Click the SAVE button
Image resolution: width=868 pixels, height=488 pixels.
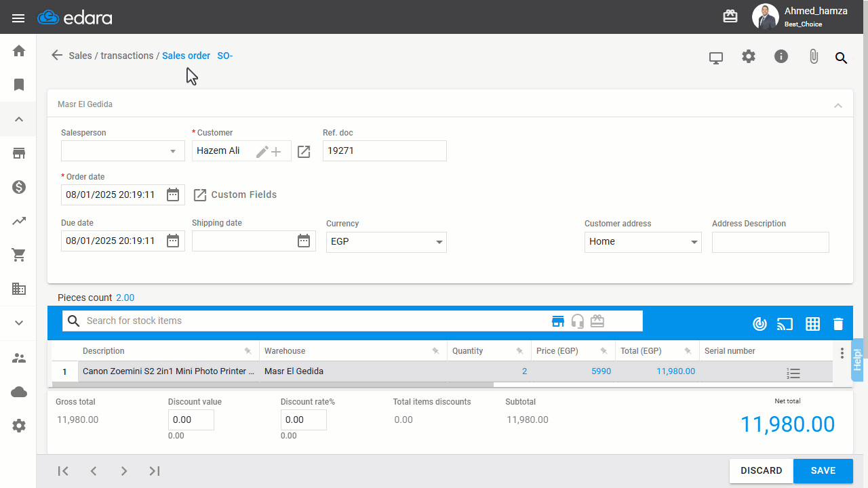point(823,471)
